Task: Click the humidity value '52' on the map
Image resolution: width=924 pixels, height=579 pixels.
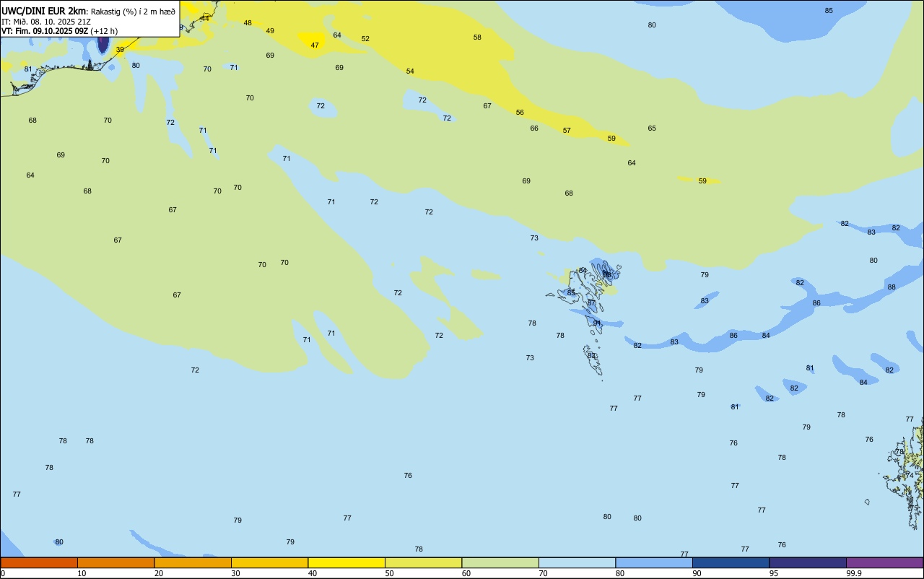Action: (365, 39)
